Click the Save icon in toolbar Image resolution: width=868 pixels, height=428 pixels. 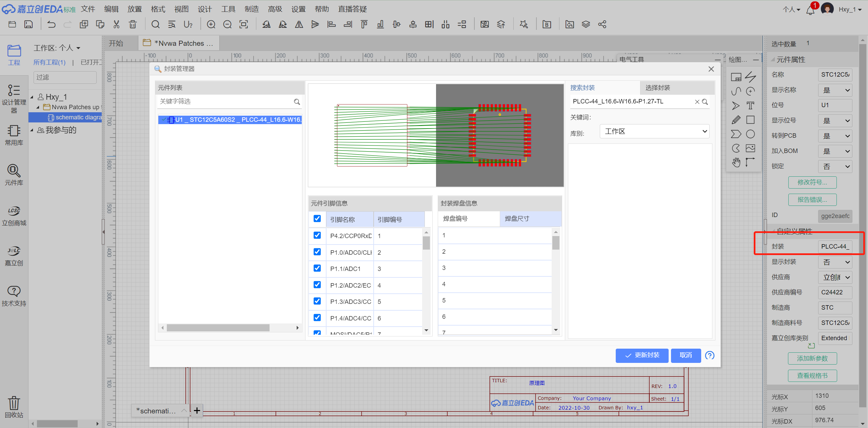tap(28, 24)
